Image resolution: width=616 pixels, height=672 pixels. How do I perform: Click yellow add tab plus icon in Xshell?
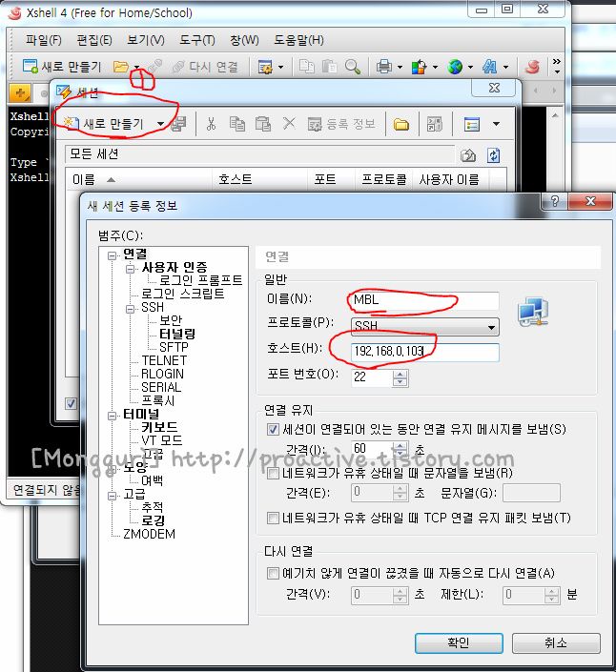point(20,92)
